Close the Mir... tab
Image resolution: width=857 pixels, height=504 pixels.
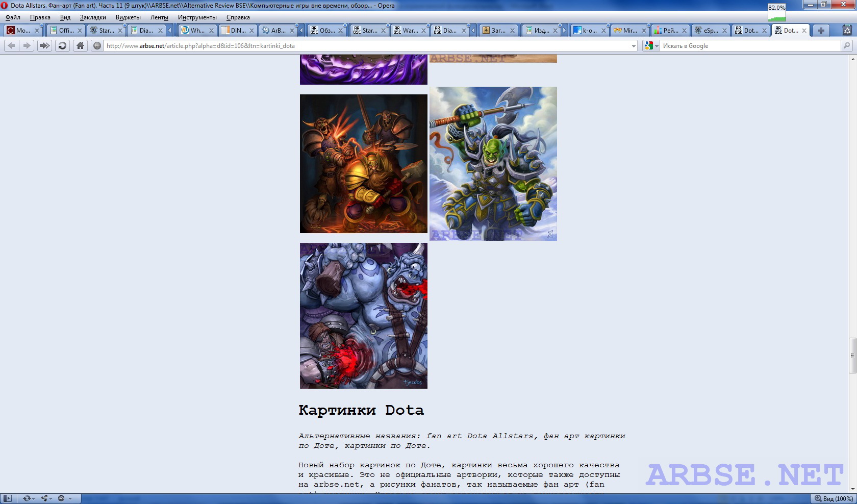pyautogui.click(x=644, y=31)
